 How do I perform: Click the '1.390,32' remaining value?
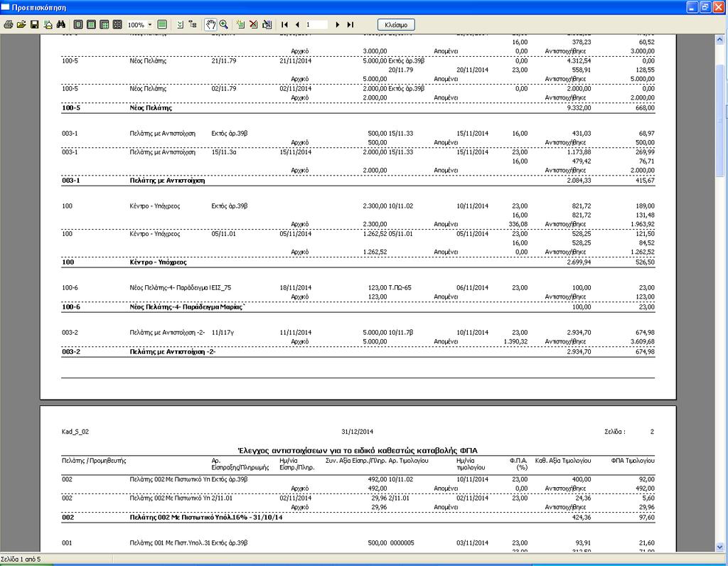coord(515,342)
